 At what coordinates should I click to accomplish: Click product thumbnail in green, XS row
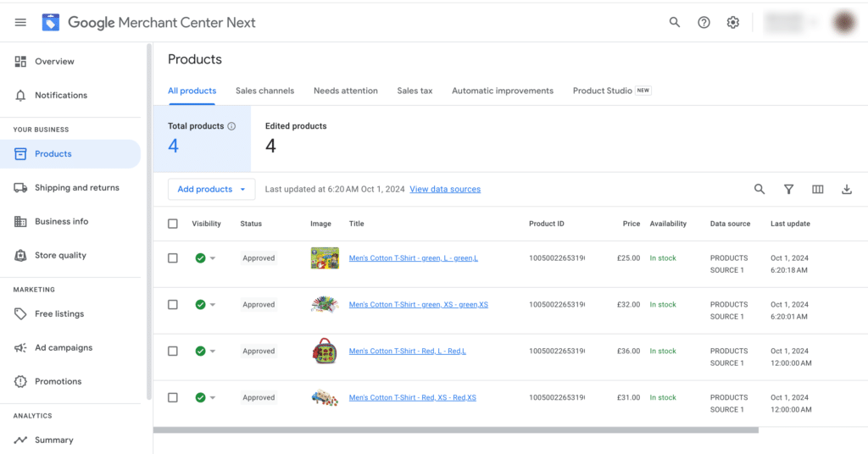point(325,305)
